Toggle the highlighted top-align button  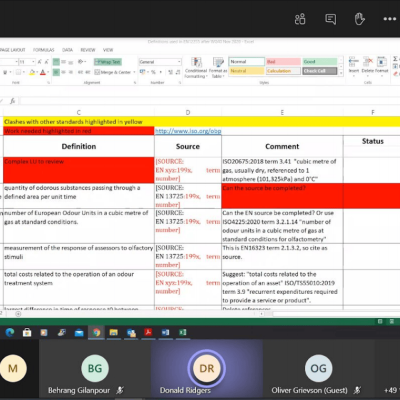tap(56, 62)
